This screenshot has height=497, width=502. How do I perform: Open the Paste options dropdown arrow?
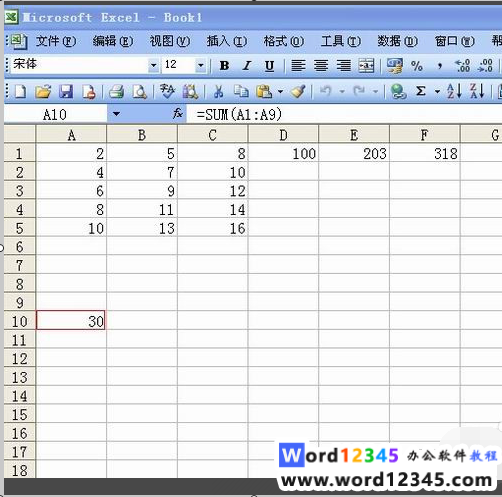[x=280, y=91]
